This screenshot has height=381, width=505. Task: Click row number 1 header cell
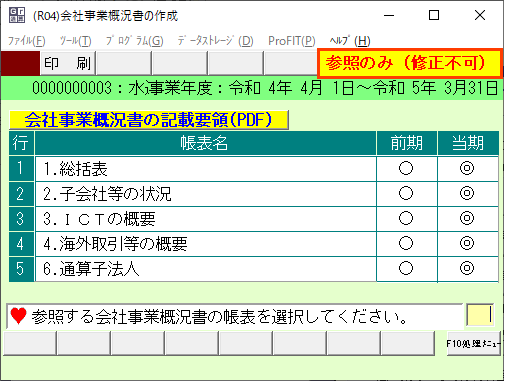point(21,168)
